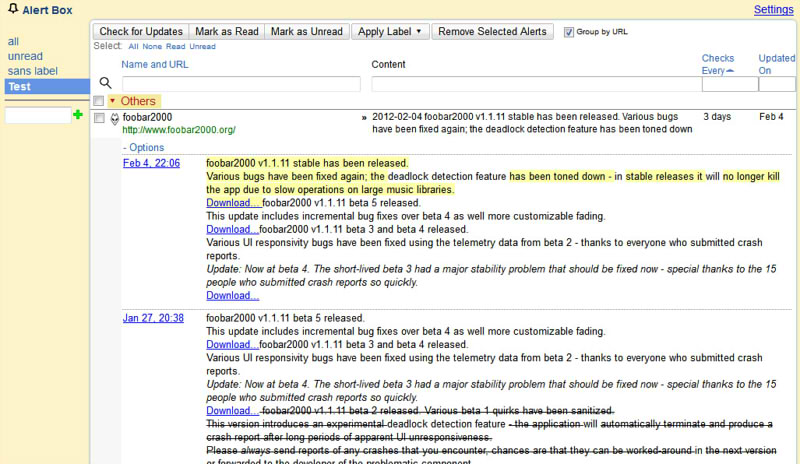Open the Jan 27, 20:38 entry
This screenshot has height=464, width=800.
click(x=153, y=318)
